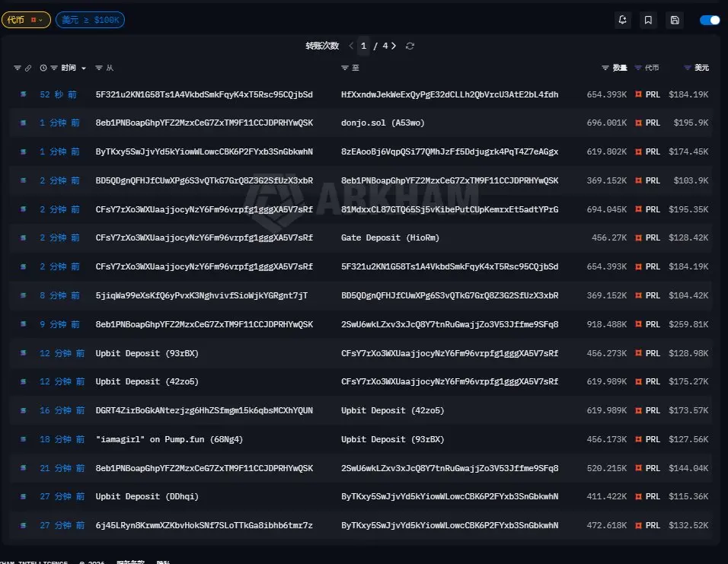Open the alert bell icon
The width and height of the screenshot is (728, 564).
(622, 20)
